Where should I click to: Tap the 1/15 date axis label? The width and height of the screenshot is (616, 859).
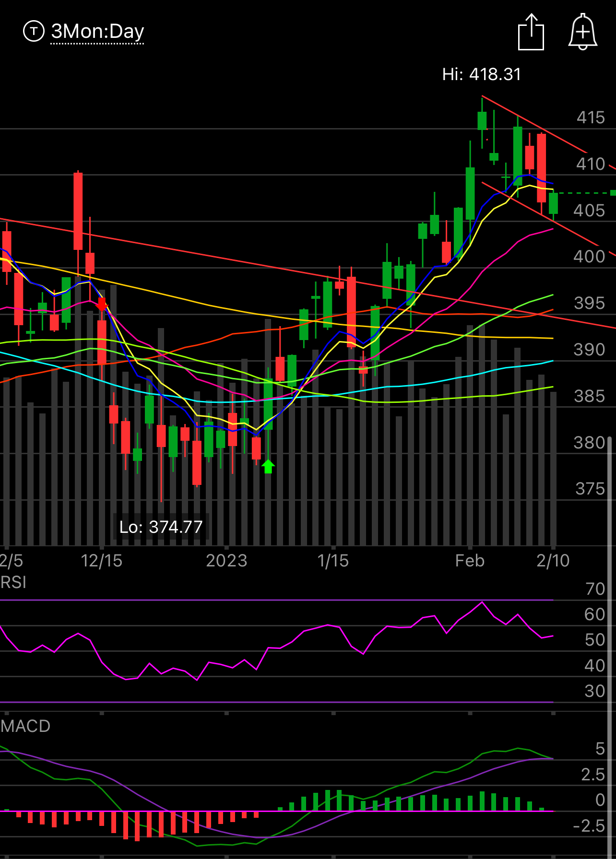[x=333, y=561]
